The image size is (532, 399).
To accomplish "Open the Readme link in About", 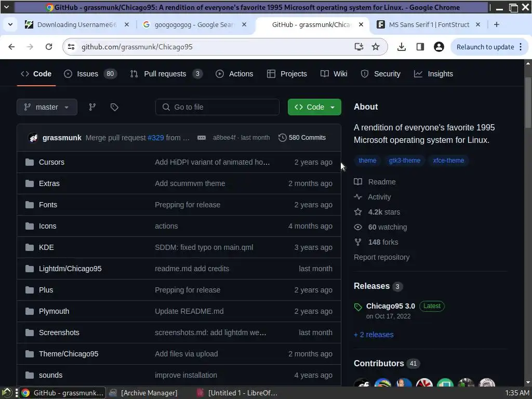I will tap(375, 182).
